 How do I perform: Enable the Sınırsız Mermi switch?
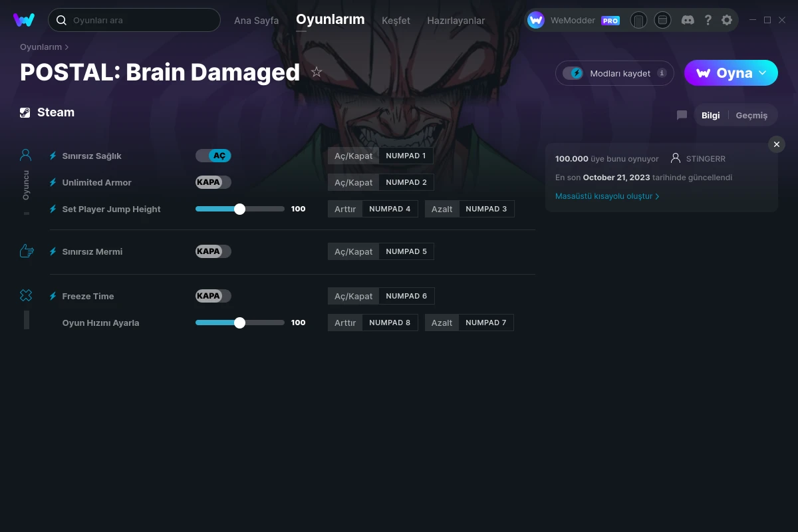(x=213, y=251)
